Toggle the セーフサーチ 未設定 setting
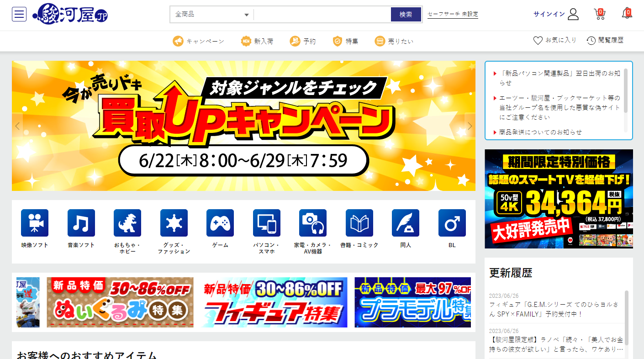 pos(453,14)
